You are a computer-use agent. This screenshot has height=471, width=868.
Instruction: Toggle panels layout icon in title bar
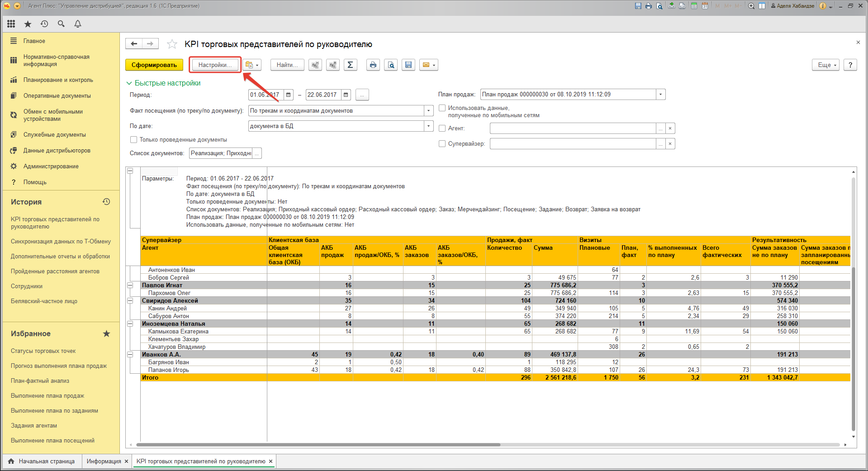[x=762, y=6]
